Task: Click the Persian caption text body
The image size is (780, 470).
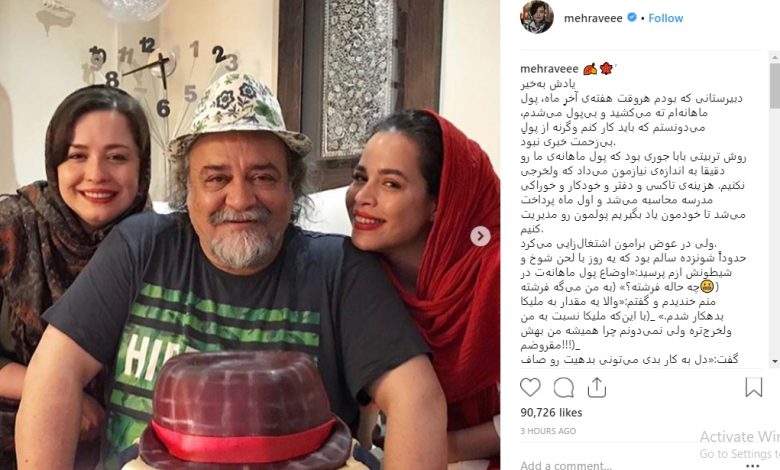Action: coord(633,221)
